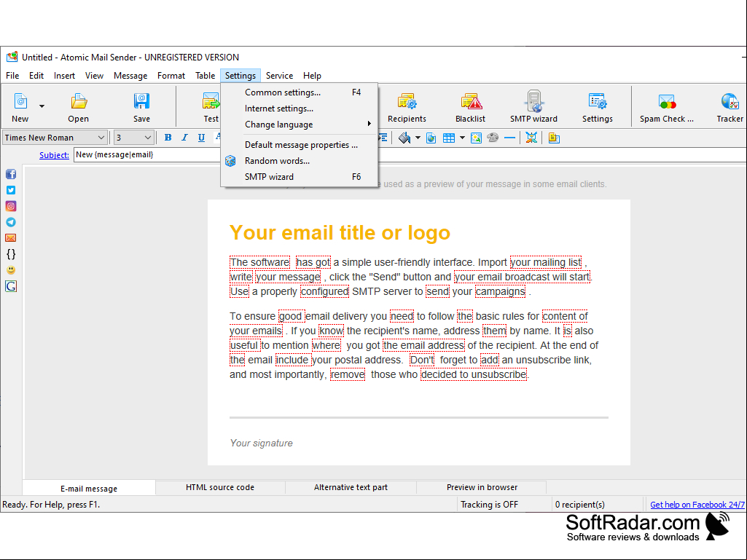Click the Telegram sidebar icon
This screenshot has width=747, height=560.
(11, 222)
